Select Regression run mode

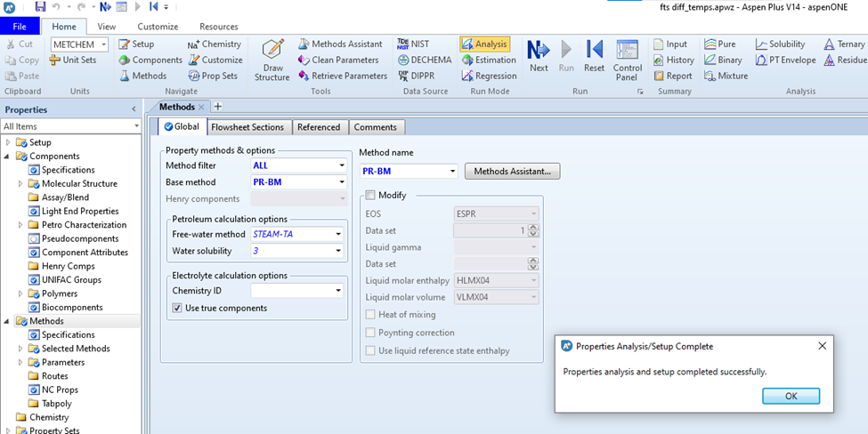click(490, 76)
